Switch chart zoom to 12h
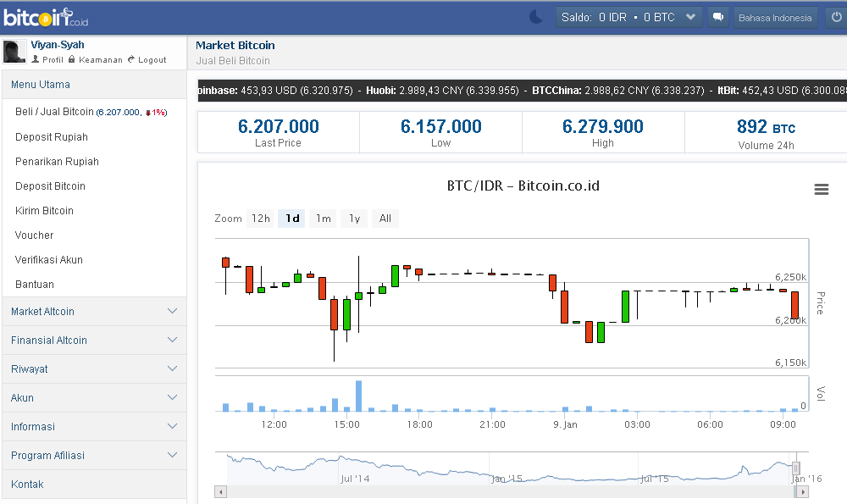 point(260,218)
